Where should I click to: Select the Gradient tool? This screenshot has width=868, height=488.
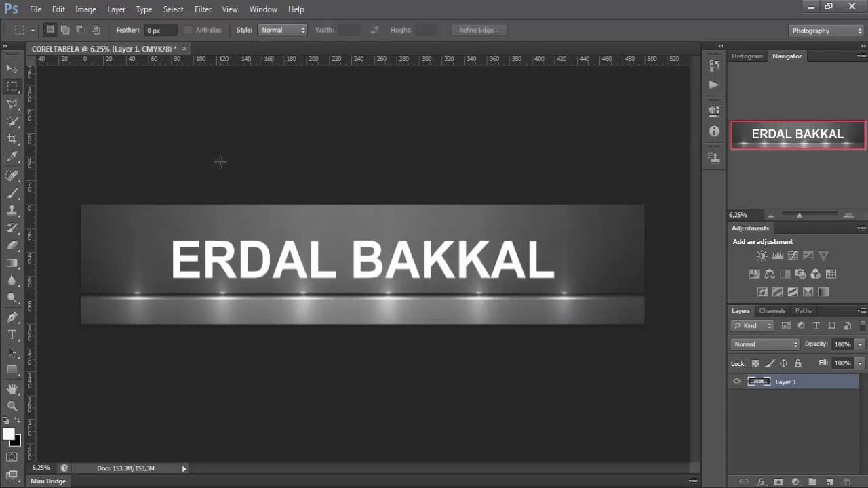coord(12,263)
